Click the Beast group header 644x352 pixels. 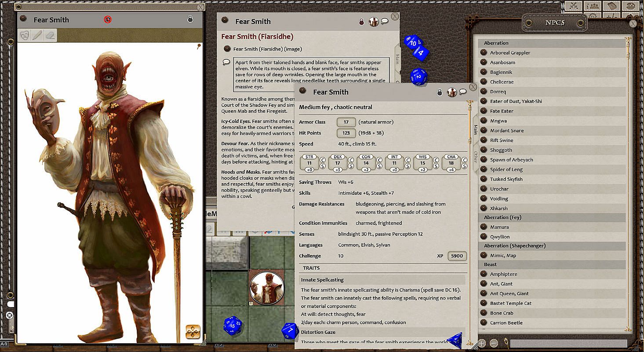(x=552, y=264)
